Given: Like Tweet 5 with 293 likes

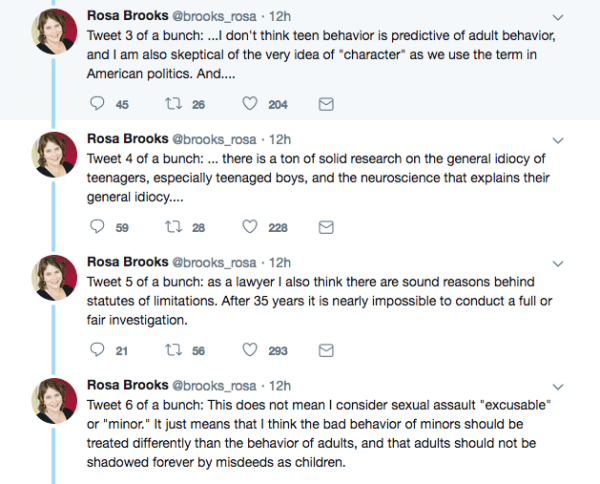Looking at the screenshot, I should 251,350.
